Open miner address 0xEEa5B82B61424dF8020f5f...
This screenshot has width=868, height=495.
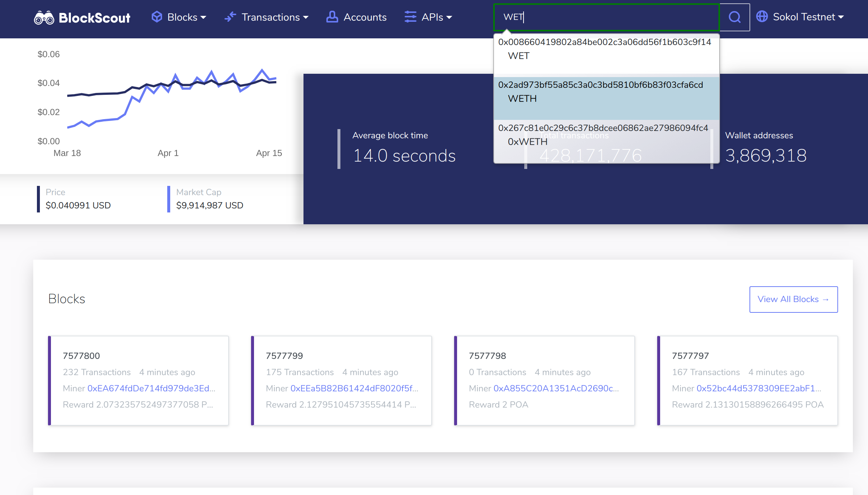354,388
